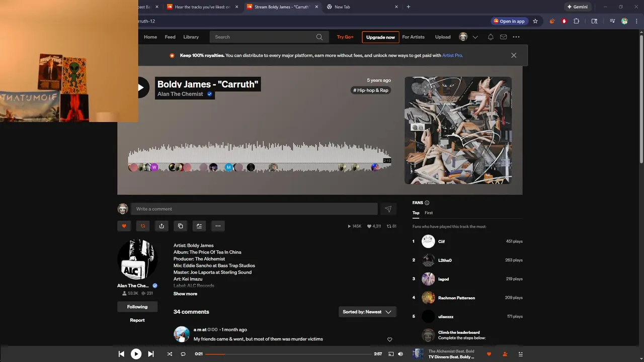Screen dimensions: 644x362
Task: Open top fan Ciif's profile
Action: tap(441, 241)
